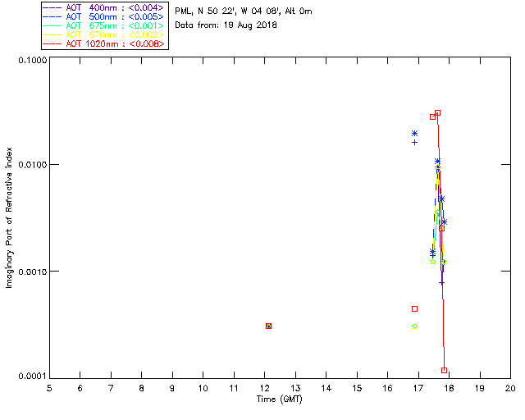Click the 0.0100 y-axis tick label
This screenshot has height=420, width=525.
click(32, 165)
